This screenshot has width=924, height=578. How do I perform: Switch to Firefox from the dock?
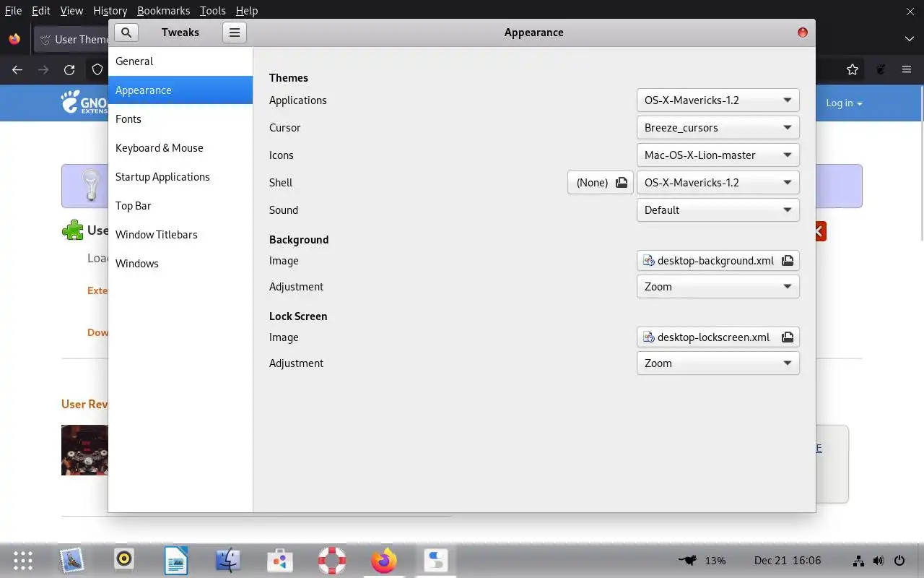point(384,561)
